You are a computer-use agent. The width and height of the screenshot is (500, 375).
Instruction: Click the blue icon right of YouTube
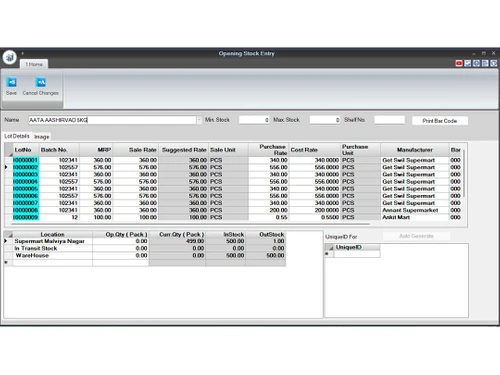click(468, 63)
